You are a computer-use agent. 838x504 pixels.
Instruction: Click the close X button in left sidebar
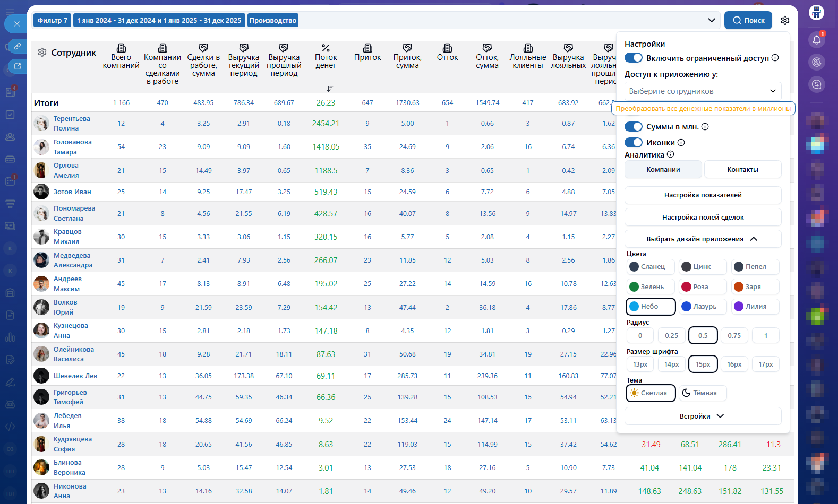[16, 24]
